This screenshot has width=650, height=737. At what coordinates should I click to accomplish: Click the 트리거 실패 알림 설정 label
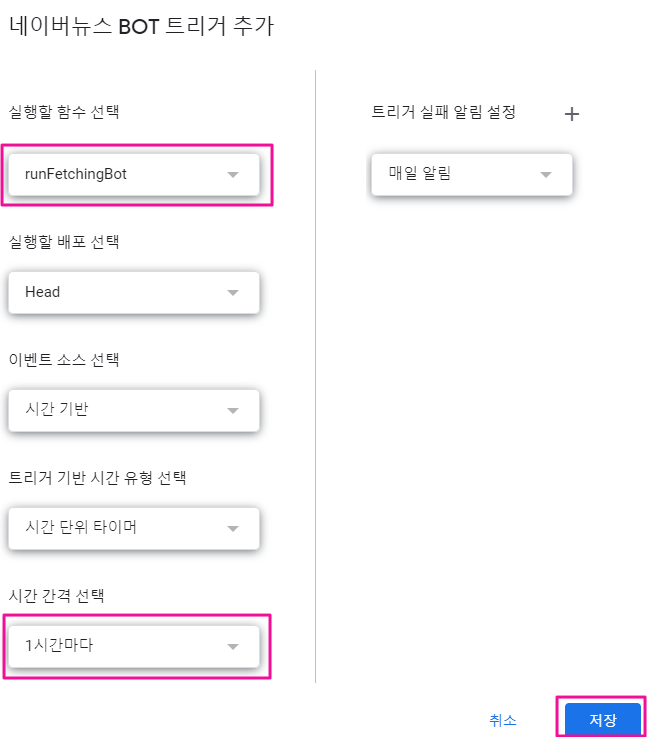click(x=443, y=112)
